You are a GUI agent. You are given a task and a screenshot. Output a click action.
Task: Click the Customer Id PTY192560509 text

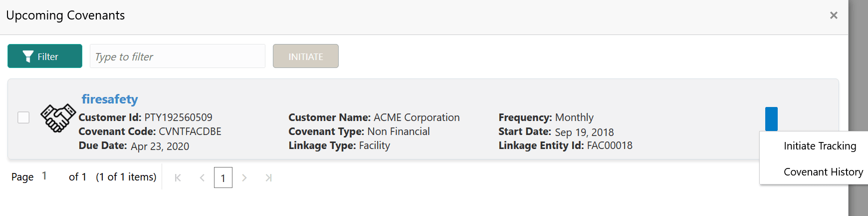click(178, 117)
